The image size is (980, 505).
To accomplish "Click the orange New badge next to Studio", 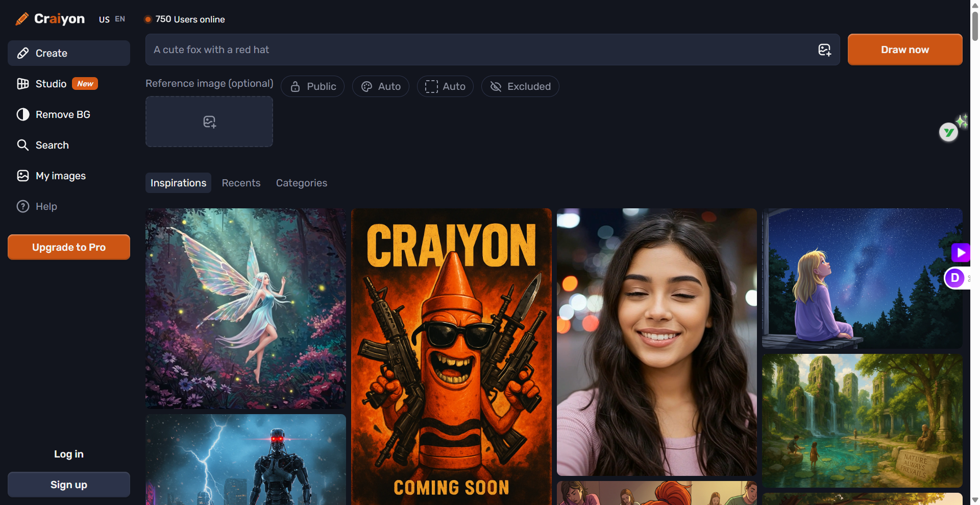I will (85, 84).
